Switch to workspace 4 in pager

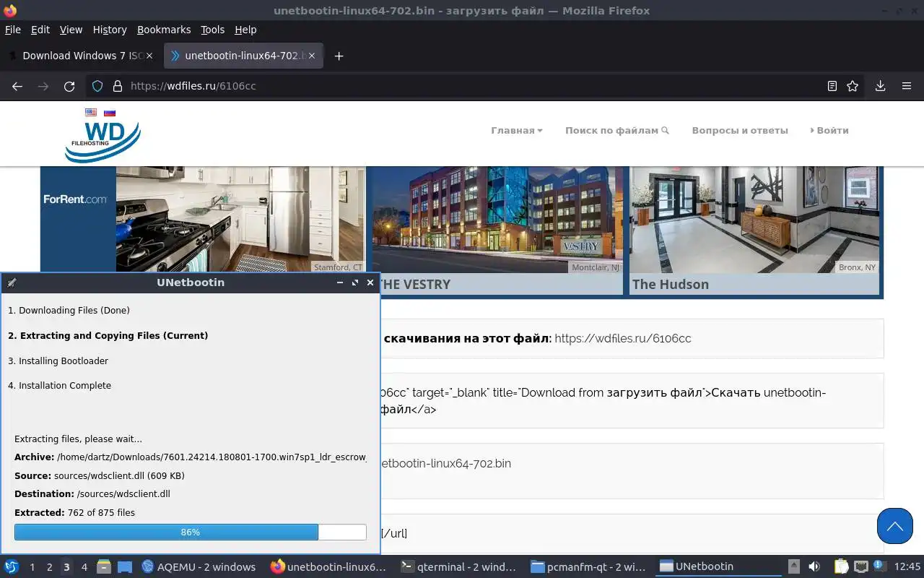(x=84, y=566)
